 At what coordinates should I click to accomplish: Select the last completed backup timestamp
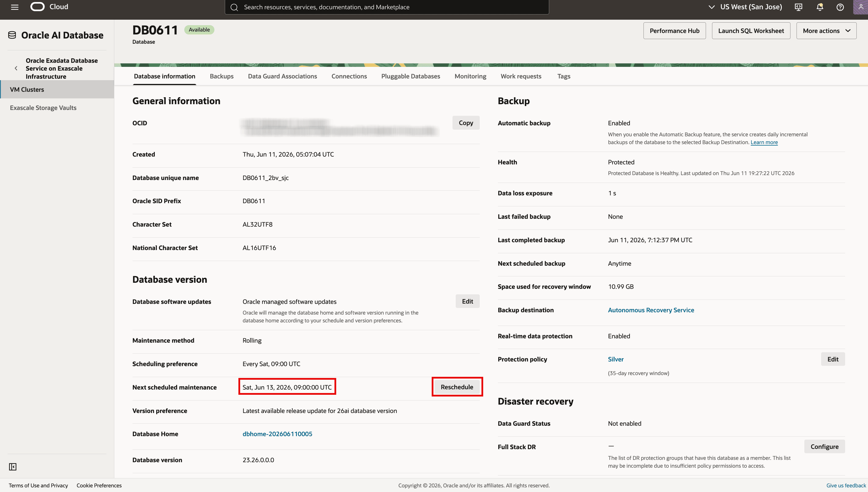pyautogui.click(x=650, y=240)
